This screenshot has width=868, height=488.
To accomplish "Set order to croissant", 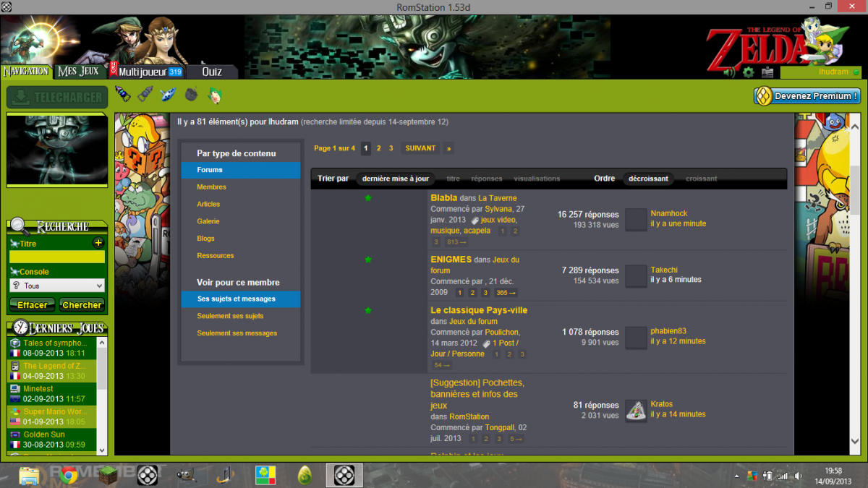I will pos(702,179).
